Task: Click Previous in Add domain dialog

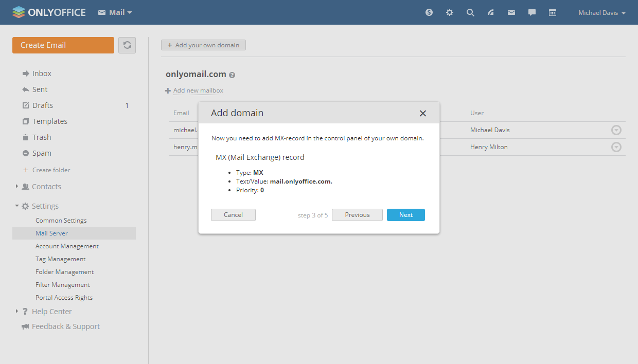Action: pyautogui.click(x=357, y=215)
